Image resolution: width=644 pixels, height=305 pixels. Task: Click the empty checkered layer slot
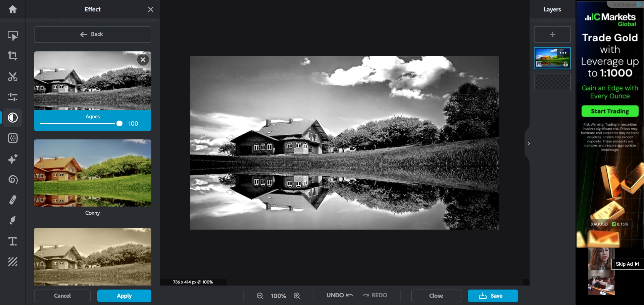[552, 82]
